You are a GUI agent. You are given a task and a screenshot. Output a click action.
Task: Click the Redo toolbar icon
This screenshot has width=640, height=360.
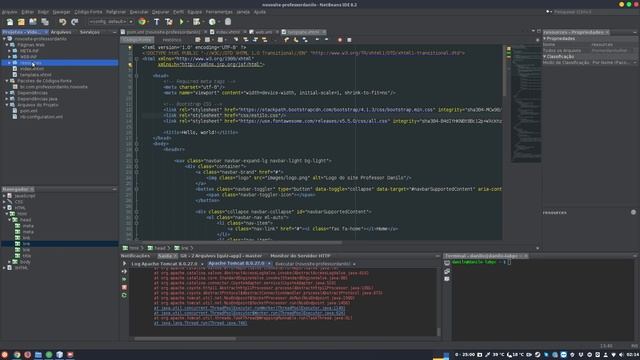pyautogui.click(x=74, y=22)
